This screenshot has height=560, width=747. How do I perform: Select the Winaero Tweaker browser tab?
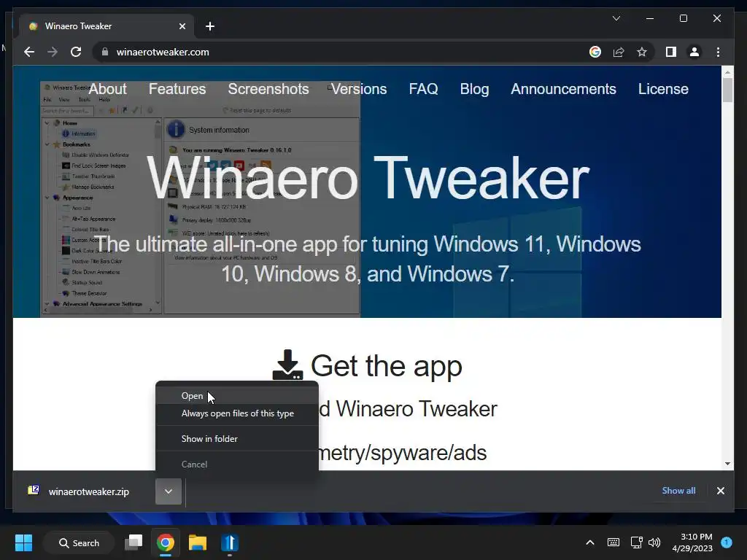[x=107, y=26]
